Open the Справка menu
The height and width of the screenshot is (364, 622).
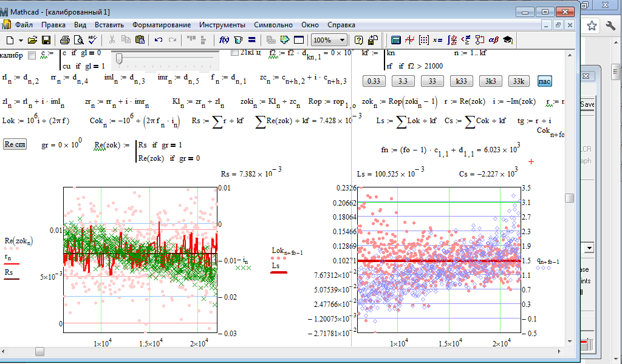click(x=341, y=25)
